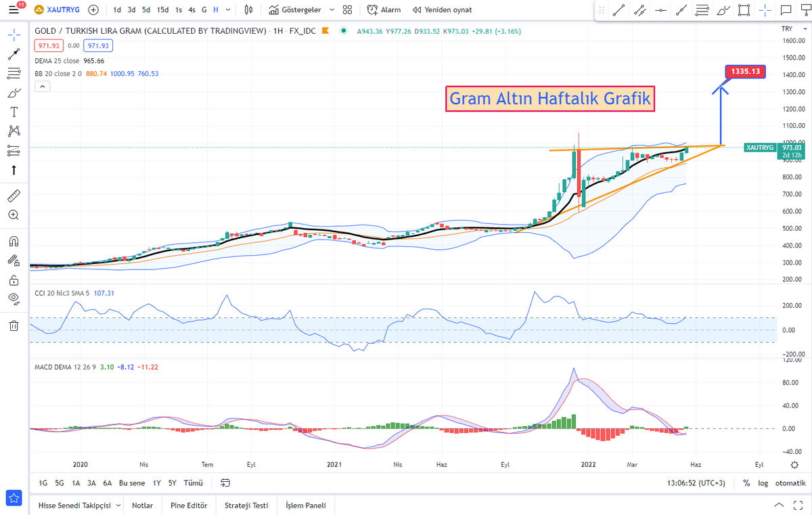This screenshot has width=812, height=515.
Task: Pick the brush tool in floating toolbar
Action: (x=723, y=10)
